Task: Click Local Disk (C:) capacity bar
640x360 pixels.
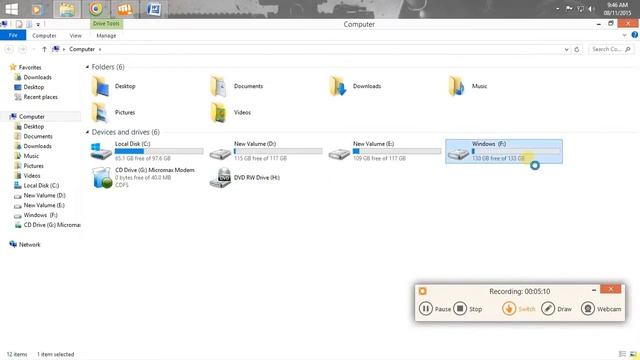Action: [159, 151]
